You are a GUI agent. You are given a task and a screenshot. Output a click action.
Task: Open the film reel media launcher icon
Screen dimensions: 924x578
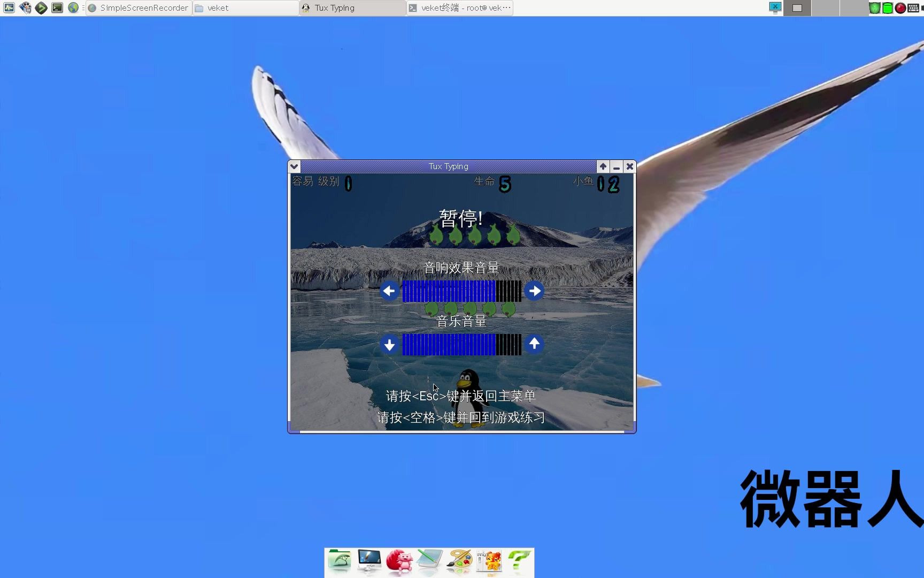pos(25,7)
